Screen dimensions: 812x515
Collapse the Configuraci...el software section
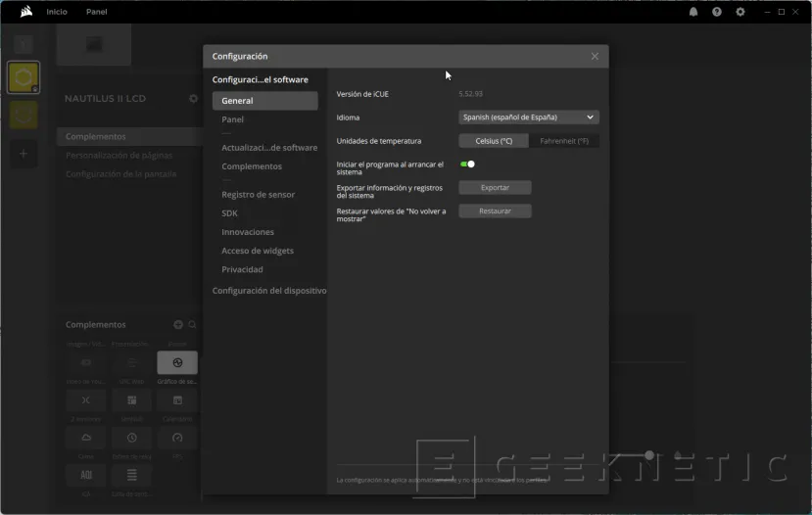point(260,79)
